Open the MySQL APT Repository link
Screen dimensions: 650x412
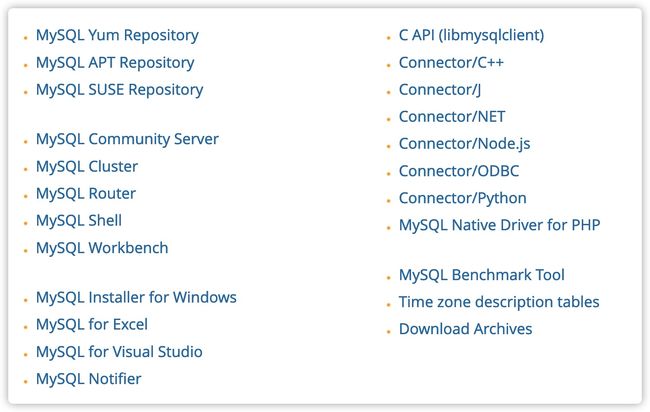(x=115, y=63)
